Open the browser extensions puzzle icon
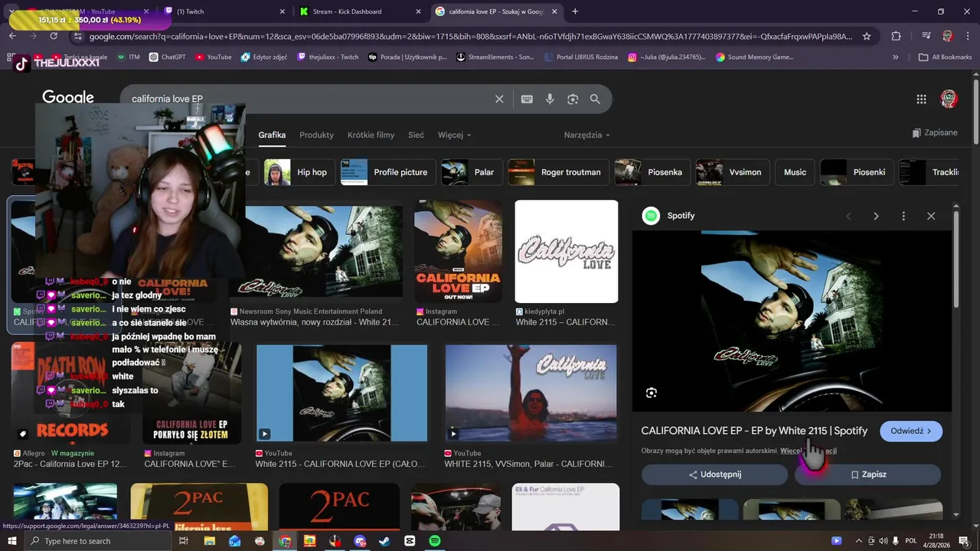Screen dimensions: 980x551 [896, 36]
